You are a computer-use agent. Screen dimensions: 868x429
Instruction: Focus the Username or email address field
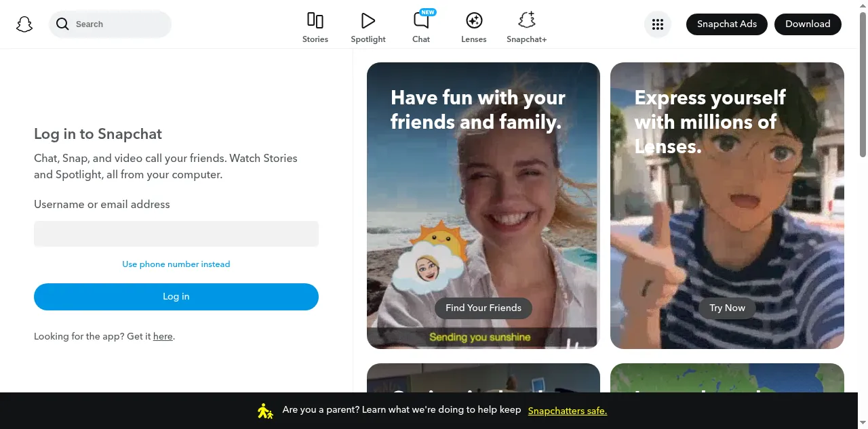tap(176, 234)
